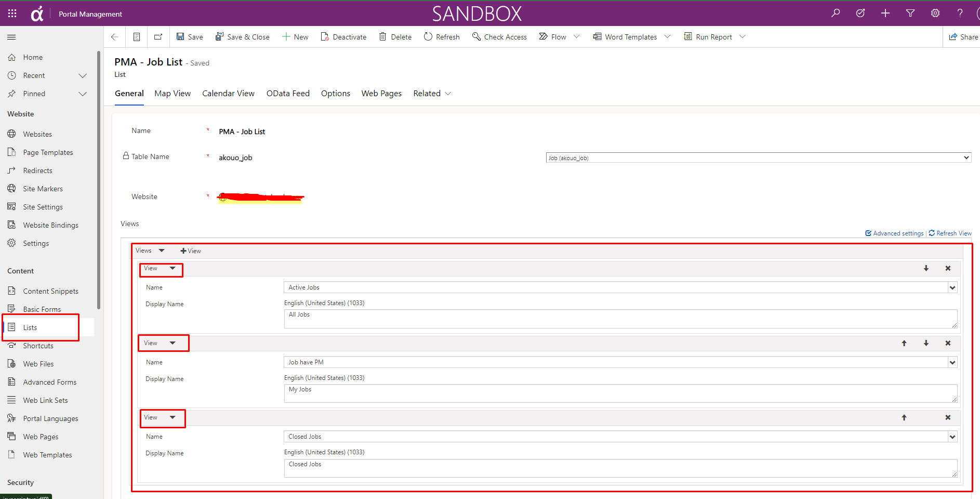Add a new View with the plus icon

[x=190, y=251]
